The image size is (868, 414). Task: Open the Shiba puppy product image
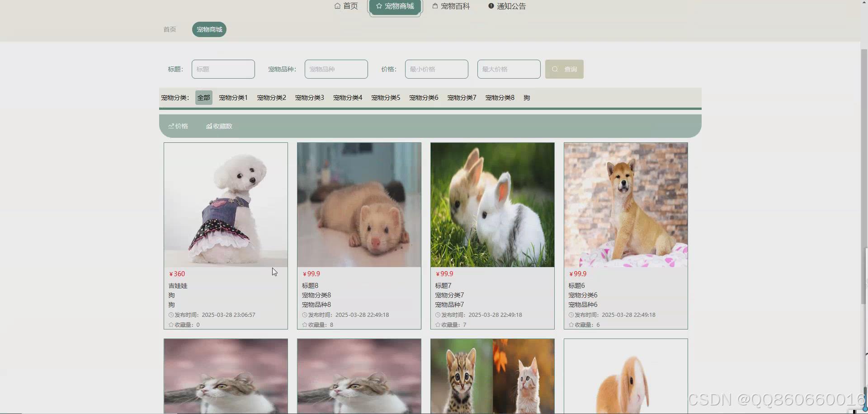[626, 205]
